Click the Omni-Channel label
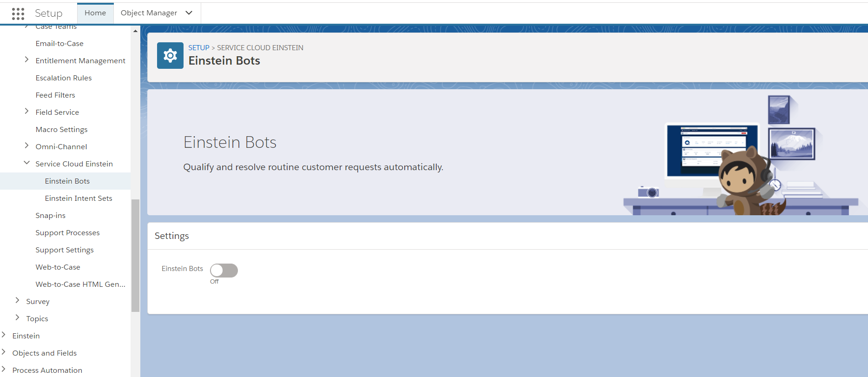This screenshot has width=868, height=377. click(61, 146)
